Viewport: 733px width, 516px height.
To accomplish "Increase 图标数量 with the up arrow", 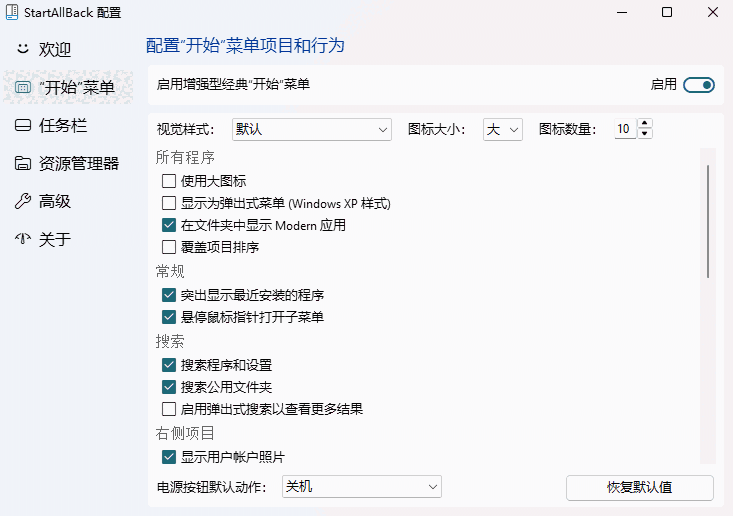I will pyautogui.click(x=645, y=124).
